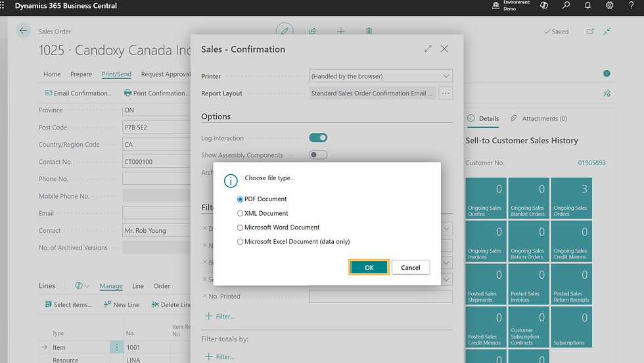Select XML Document file type

pyautogui.click(x=240, y=213)
